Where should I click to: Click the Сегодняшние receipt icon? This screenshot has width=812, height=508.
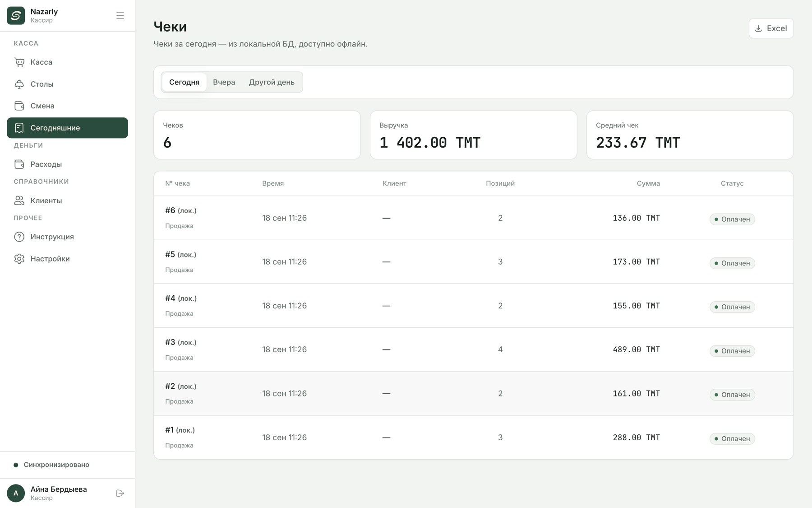pyautogui.click(x=19, y=128)
